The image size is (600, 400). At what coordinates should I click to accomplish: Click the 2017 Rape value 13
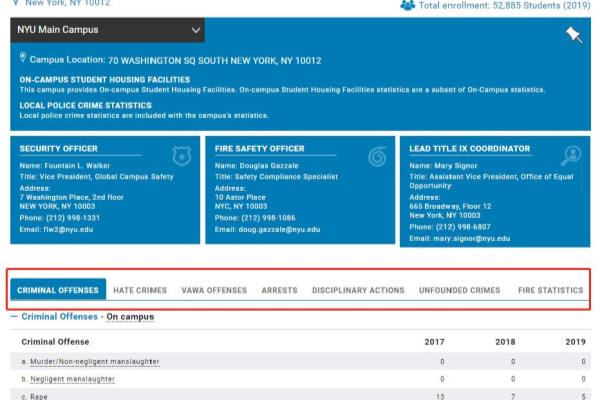[440, 397]
